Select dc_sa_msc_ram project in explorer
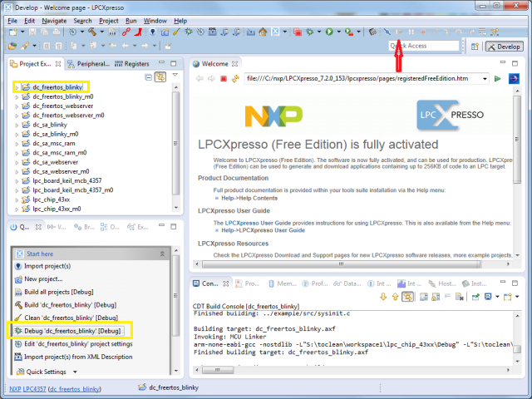 click(53, 144)
